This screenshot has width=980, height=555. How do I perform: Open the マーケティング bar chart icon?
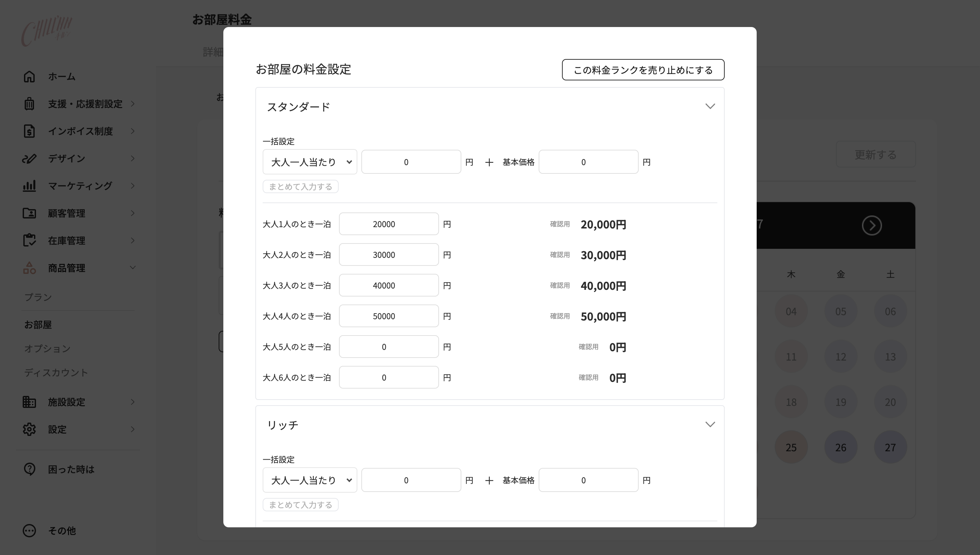click(30, 186)
